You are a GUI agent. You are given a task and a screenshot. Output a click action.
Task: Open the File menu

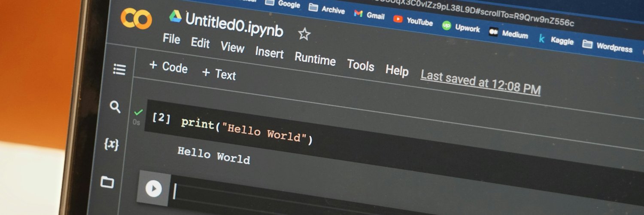[171, 39]
